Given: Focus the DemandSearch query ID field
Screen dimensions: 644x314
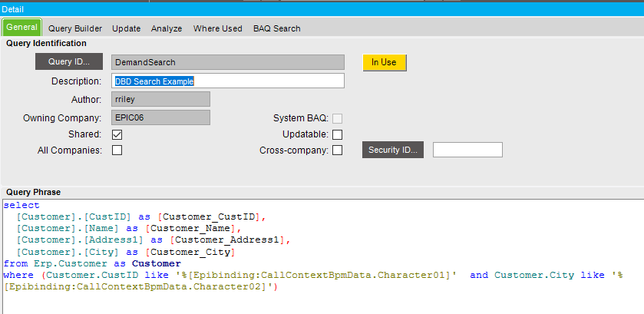Looking at the screenshot, I should coord(227,62).
